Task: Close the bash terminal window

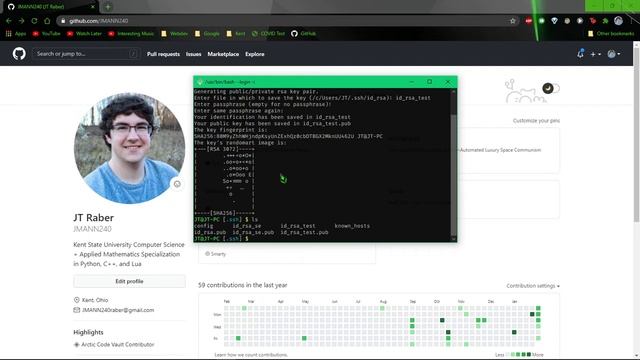Action: pyautogui.click(x=447, y=82)
